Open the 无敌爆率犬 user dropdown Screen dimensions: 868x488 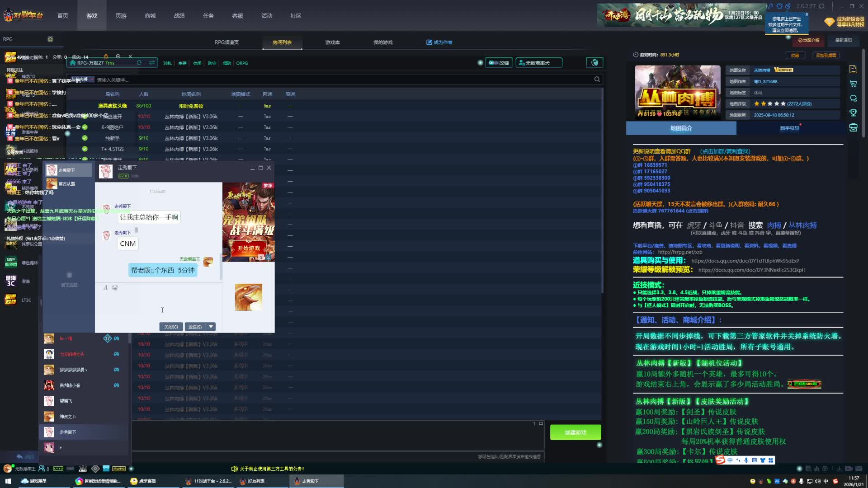coord(538,63)
